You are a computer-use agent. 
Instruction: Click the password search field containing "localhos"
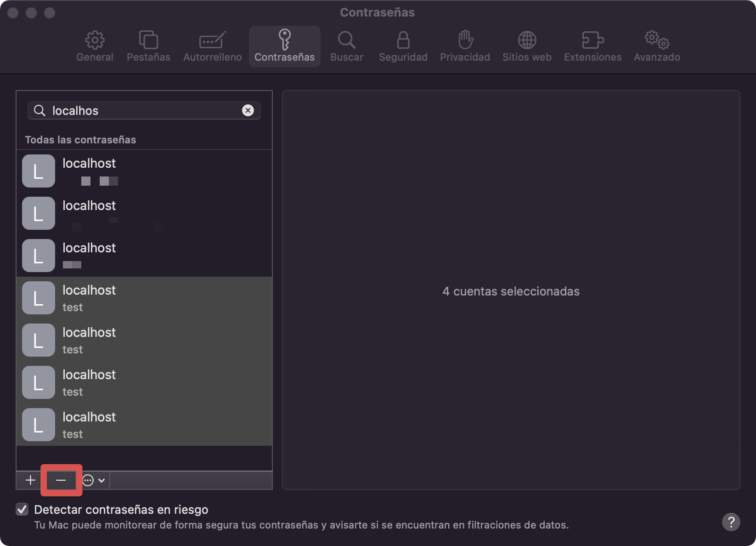click(x=144, y=110)
